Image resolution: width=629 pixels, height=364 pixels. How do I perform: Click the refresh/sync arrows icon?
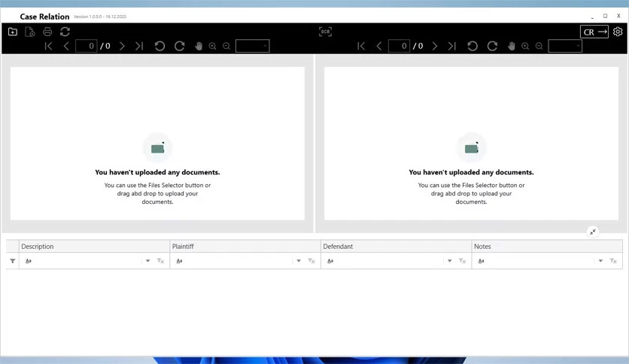point(65,32)
